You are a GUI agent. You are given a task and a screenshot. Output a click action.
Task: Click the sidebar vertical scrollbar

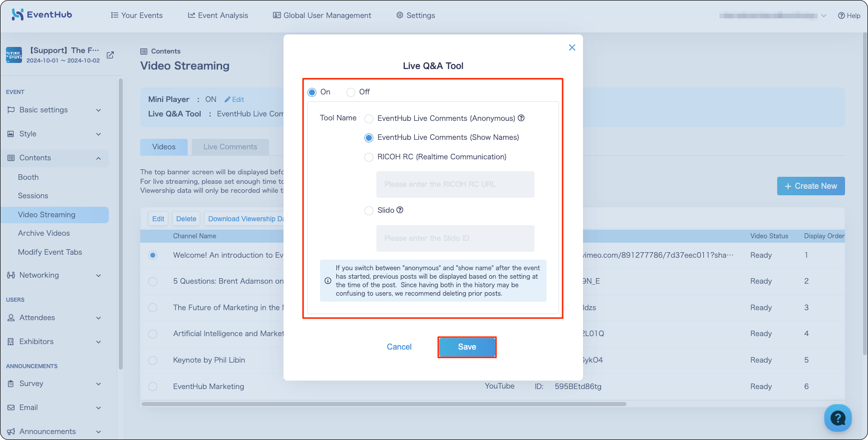click(120, 224)
